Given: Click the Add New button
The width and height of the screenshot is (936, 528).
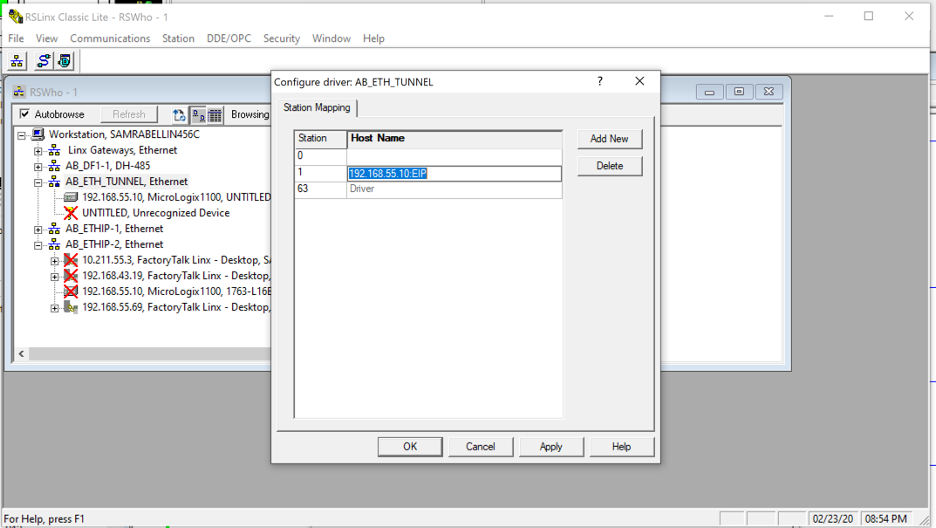Looking at the screenshot, I should coord(609,138).
